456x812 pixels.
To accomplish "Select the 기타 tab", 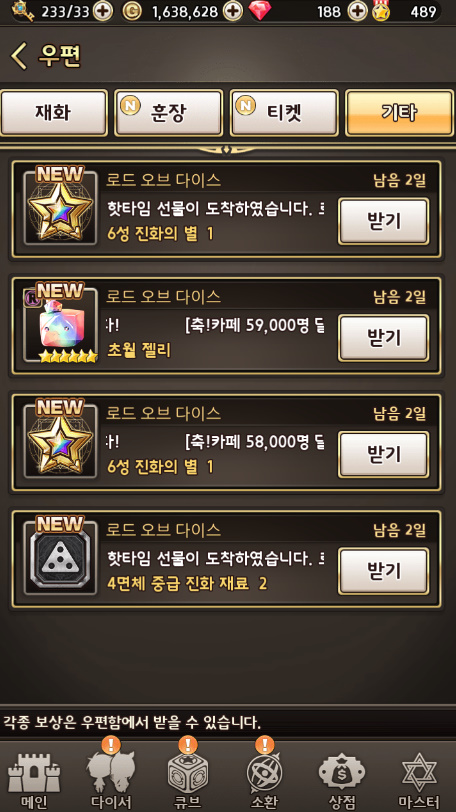I will (x=399, y=113).
